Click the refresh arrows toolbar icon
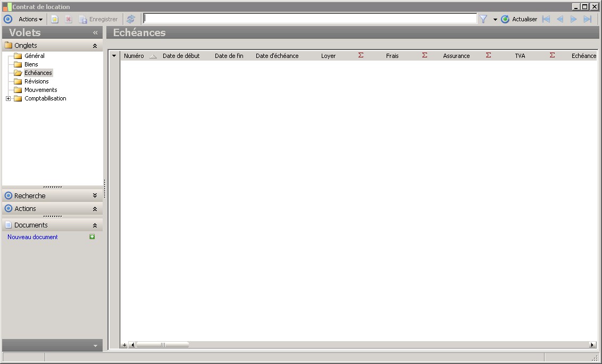The image size is (602, 364). [x=131, y=19]
